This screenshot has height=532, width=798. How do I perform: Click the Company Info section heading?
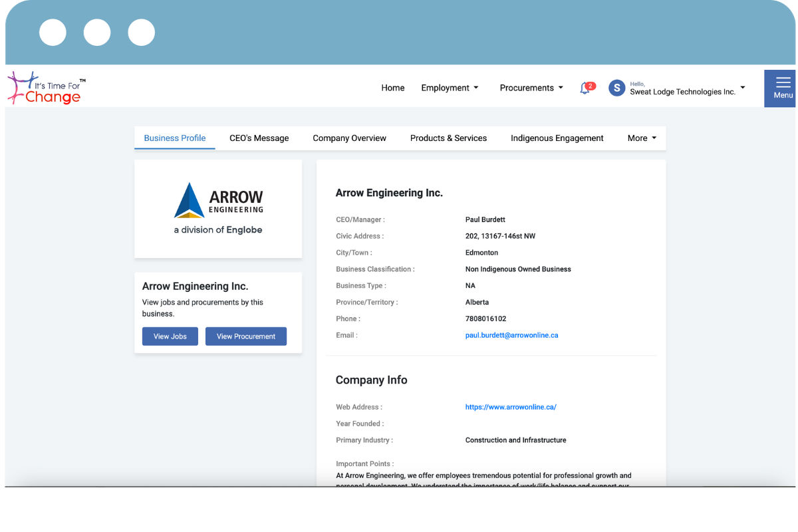[x=372, y=380]
